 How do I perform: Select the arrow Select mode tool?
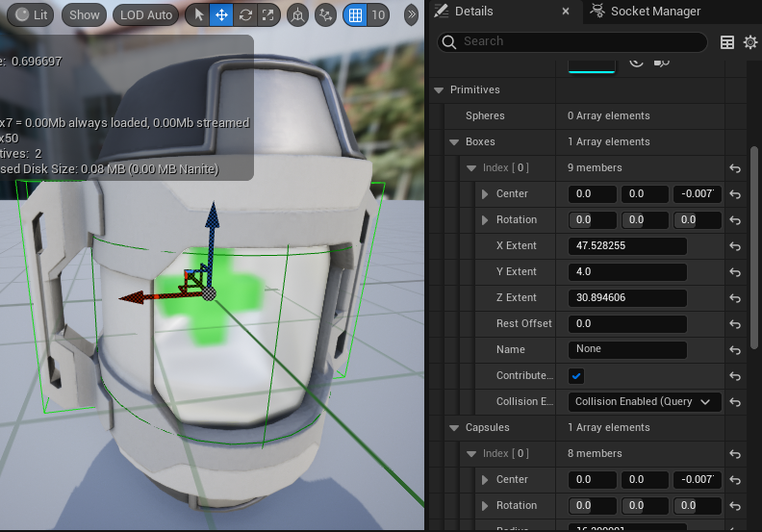click(198, 15)
